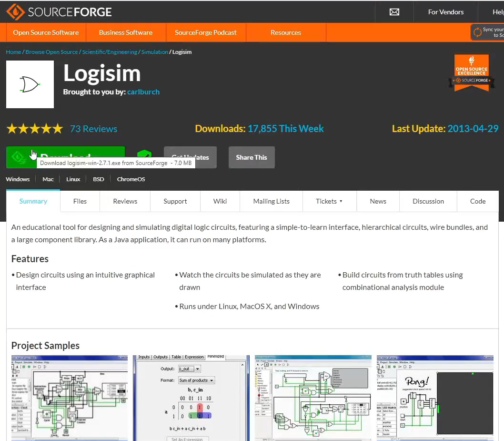Select the BSD platform link

pyautogui.click(x=98, y=179)
